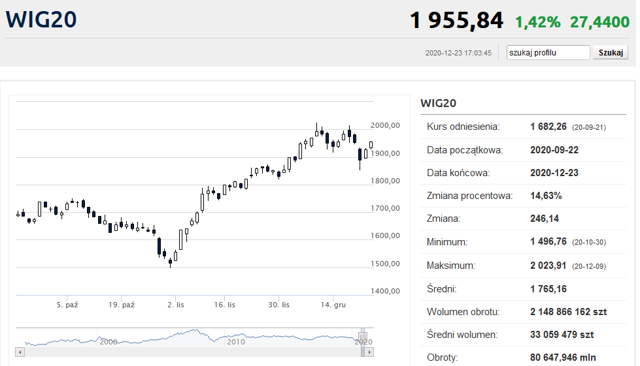Click the '5. paź' x-axis date label
The width and height of the screenshot is (640, 366).
pyautogui.click(x=67, y=305)
